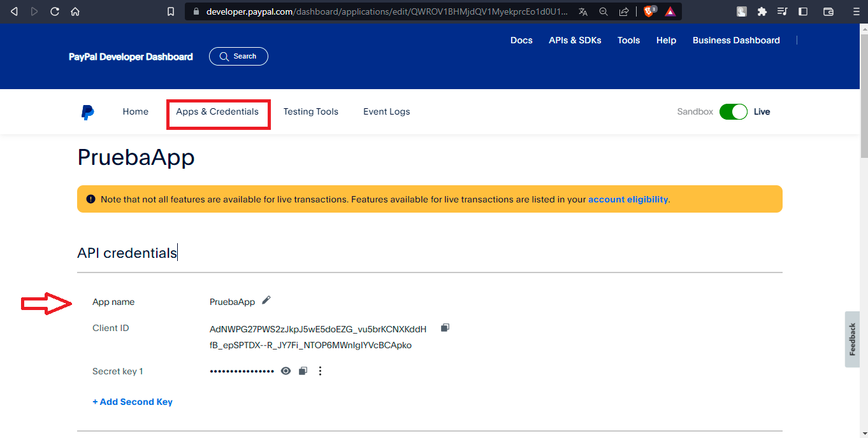Toggle the browser sidebar panel icon
The width and height of the screenshot is (868, 438).
tap(803, 11)
